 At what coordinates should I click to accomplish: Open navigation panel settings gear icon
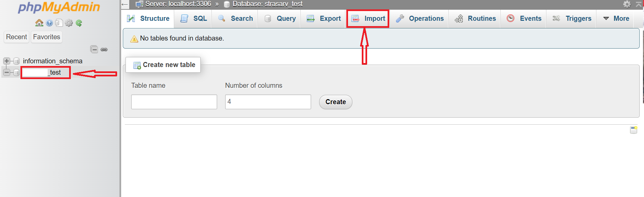click(x=69, y=23)
